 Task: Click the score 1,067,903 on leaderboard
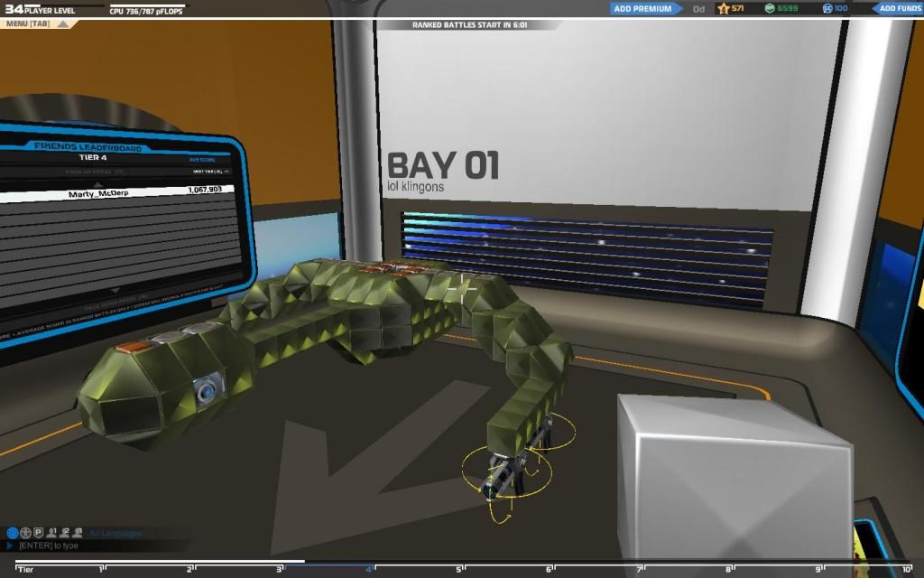pos(205,190)
